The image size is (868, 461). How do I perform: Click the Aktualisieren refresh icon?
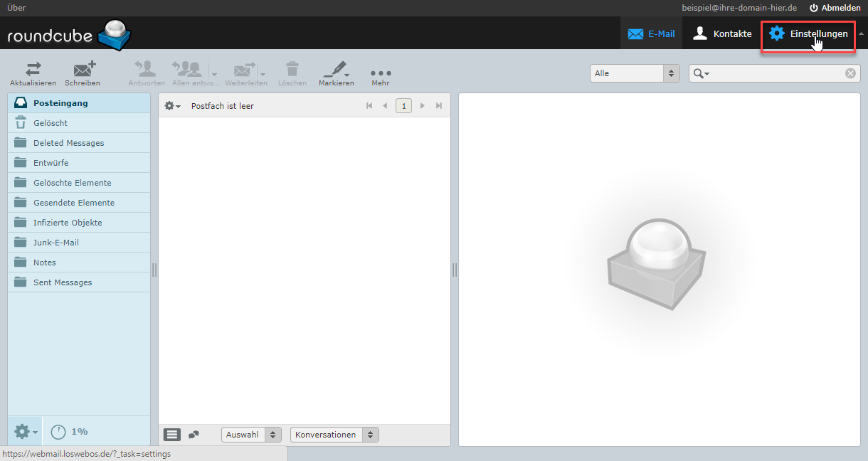(33, 70)
